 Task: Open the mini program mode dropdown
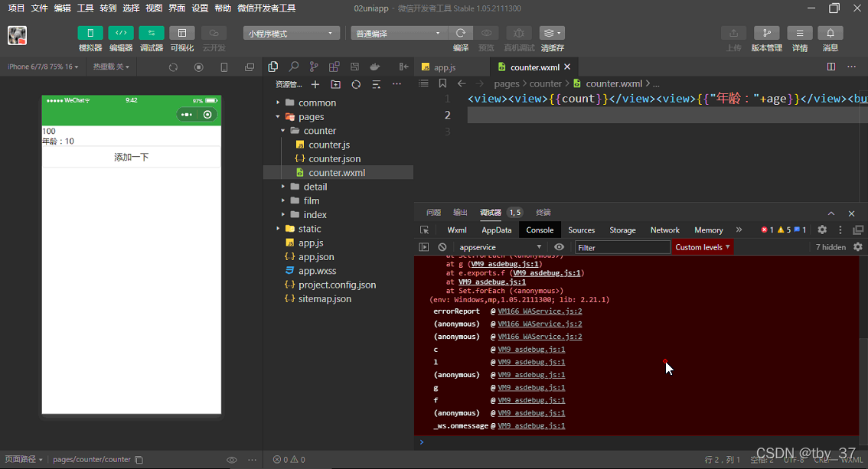[x=291, y=33]
